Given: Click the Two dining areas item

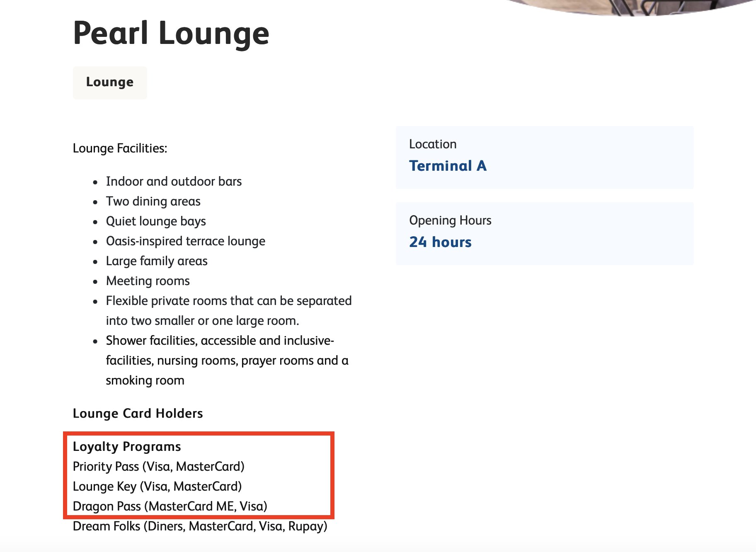Looking at the screenshot, I should tap(153, 201).
